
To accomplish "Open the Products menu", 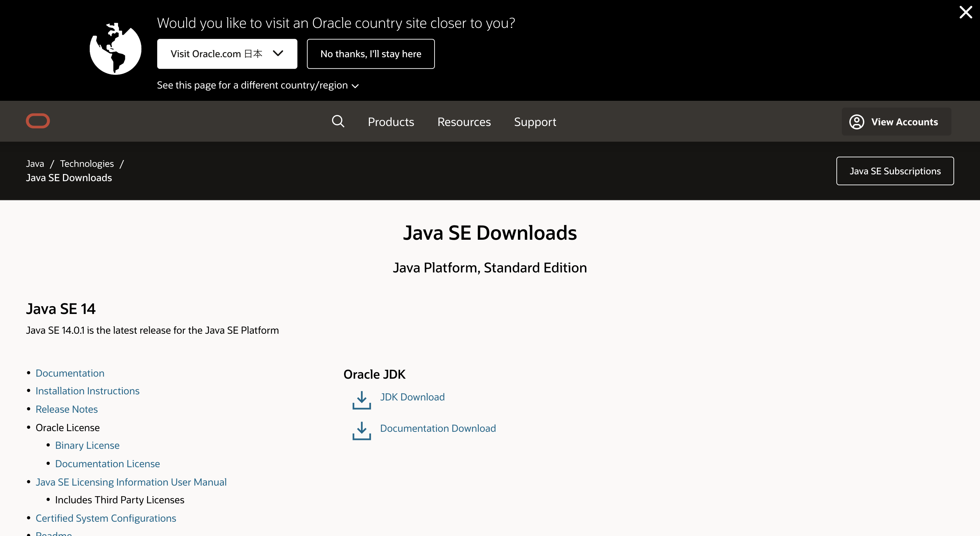I will 391,122.
